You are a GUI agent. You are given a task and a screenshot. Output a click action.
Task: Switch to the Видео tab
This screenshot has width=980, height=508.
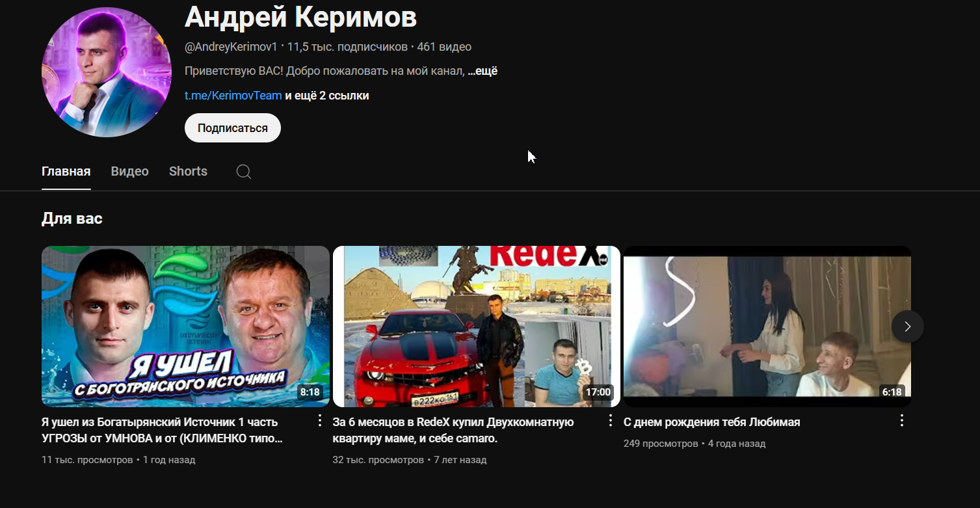click(129, 171)
